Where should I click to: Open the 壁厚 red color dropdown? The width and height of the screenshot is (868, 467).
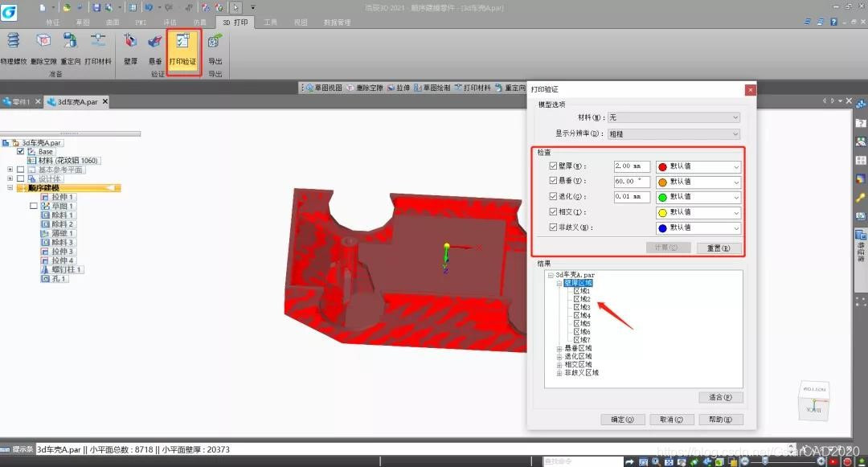(x=698, y=166)
